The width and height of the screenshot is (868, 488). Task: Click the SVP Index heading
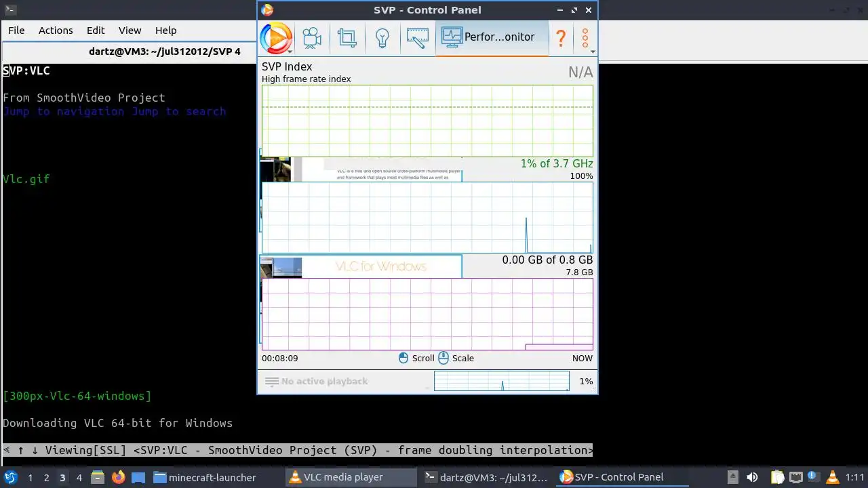coord(287,66)
